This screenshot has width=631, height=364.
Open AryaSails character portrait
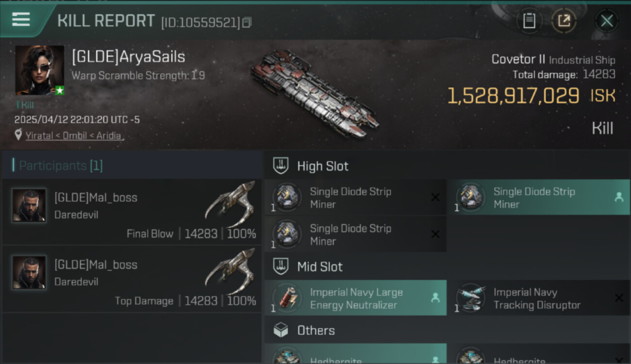click(x=40, y=70)
